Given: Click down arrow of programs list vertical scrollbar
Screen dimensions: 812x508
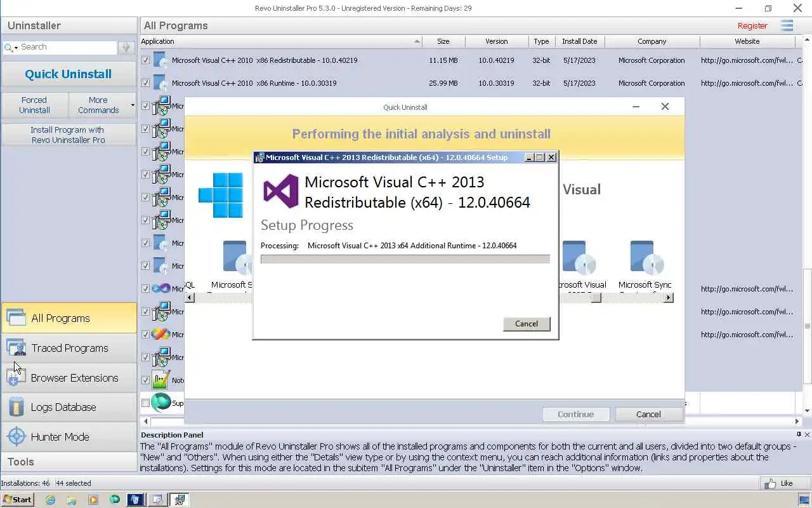Looking at the screenshot, I should coord(807,410).
